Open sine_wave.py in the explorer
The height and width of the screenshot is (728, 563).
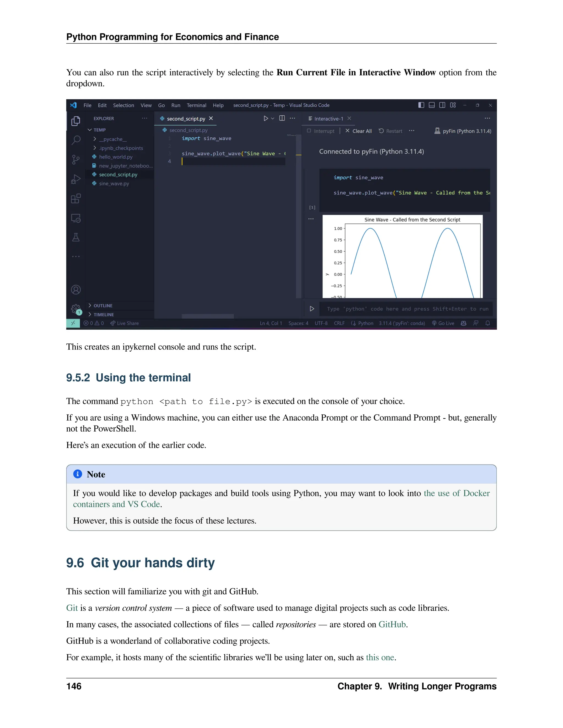point(114,184)
